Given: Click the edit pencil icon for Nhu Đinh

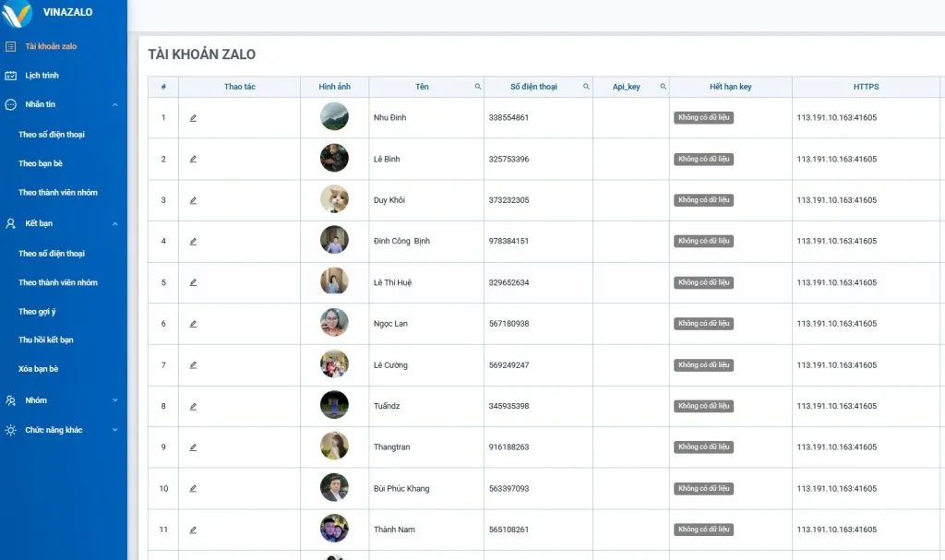Looking at the screenshot, I should pos(193,118).
